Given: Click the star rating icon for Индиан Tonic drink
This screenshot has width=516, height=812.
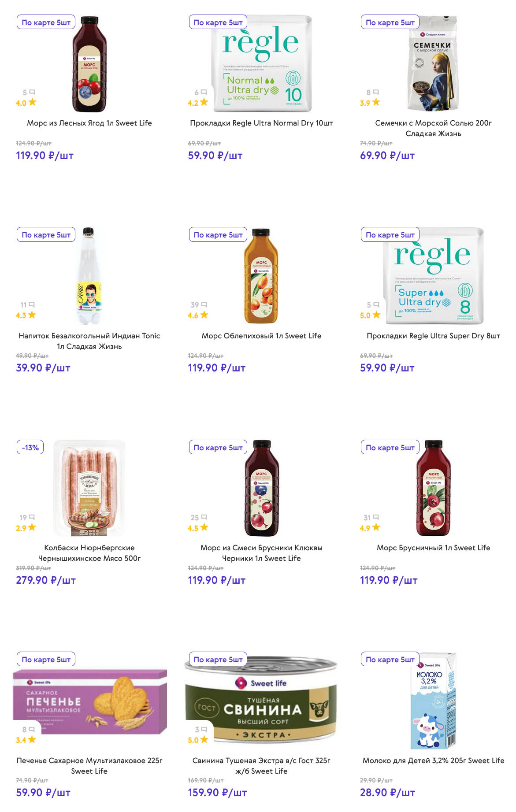Looking at the screenshot, I should pos(32,315).
